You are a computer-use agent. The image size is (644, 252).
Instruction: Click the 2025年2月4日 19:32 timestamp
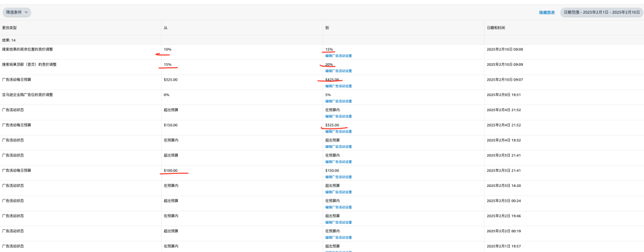[x=504, y=140]
